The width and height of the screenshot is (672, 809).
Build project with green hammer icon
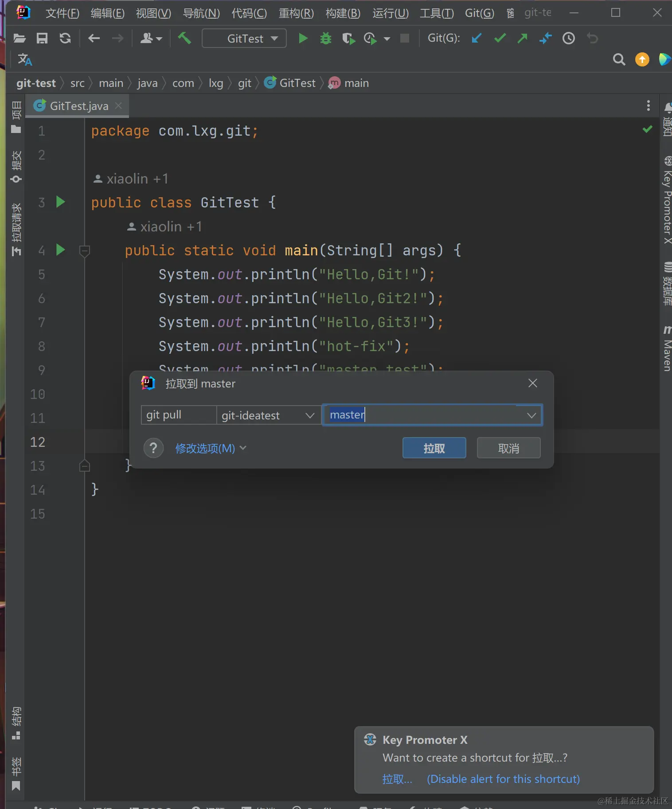click(184, 39)
